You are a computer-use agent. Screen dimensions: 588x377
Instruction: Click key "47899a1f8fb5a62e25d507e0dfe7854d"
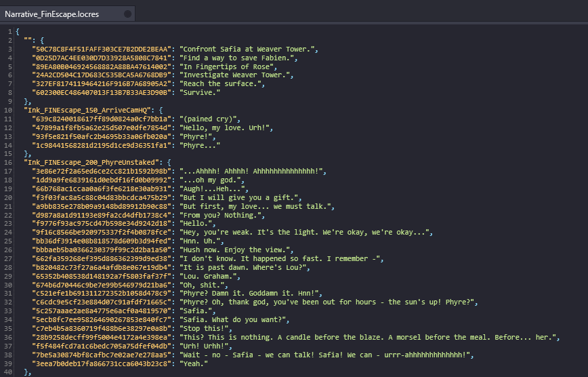(102, 127)
